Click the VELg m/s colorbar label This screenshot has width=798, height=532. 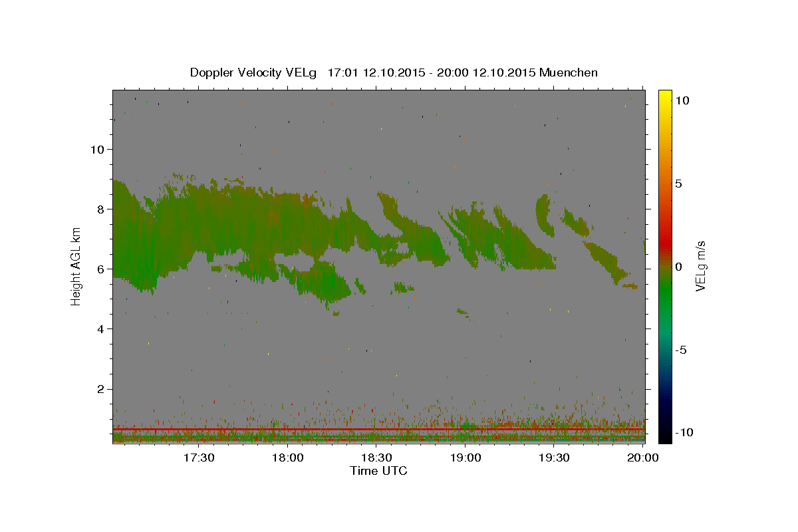click(700, 266)
